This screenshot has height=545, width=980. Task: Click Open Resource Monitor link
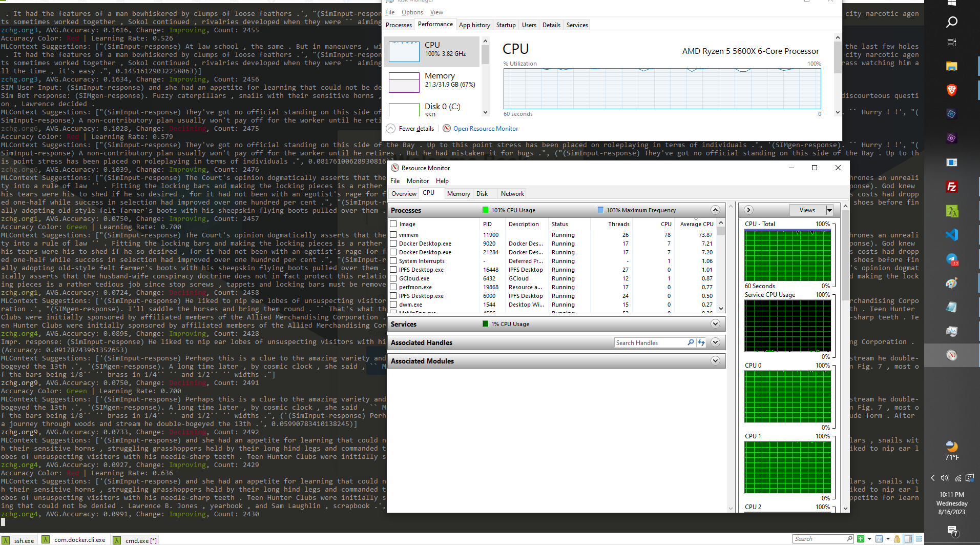tap(485, 129)
